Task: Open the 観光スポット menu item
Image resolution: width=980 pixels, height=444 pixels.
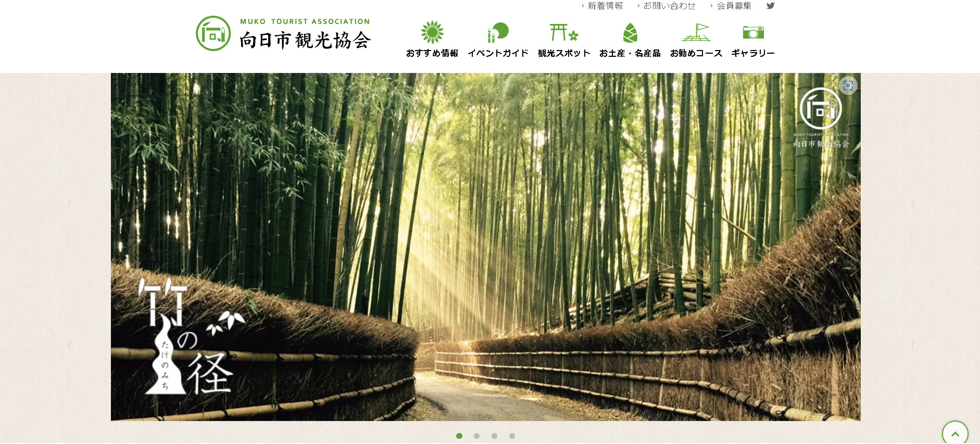Action: tap(564, 53)
